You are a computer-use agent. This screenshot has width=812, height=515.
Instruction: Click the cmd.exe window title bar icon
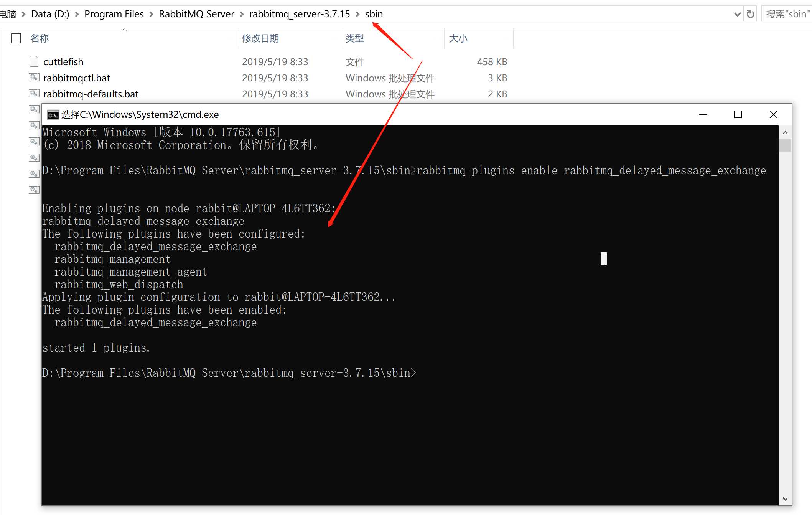(53, 115)
